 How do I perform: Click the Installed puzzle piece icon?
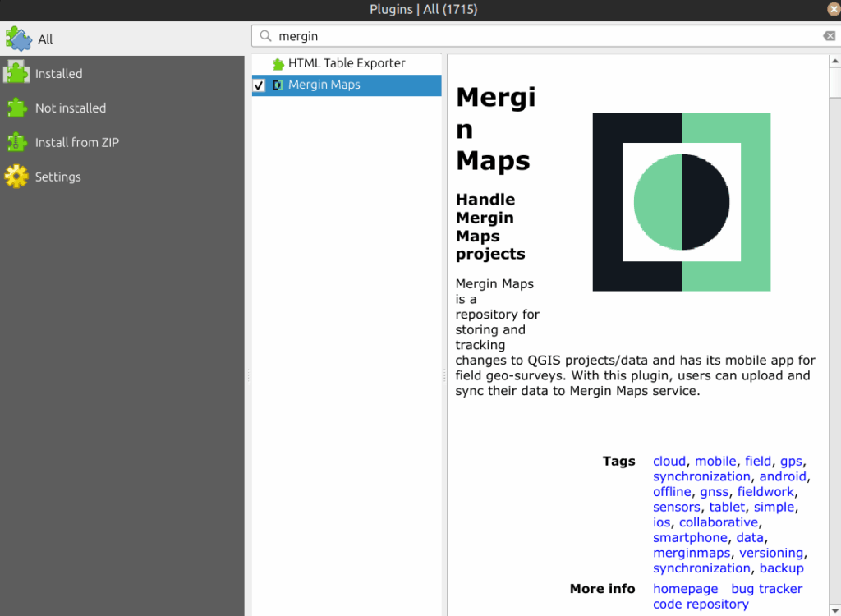[16, 73]
